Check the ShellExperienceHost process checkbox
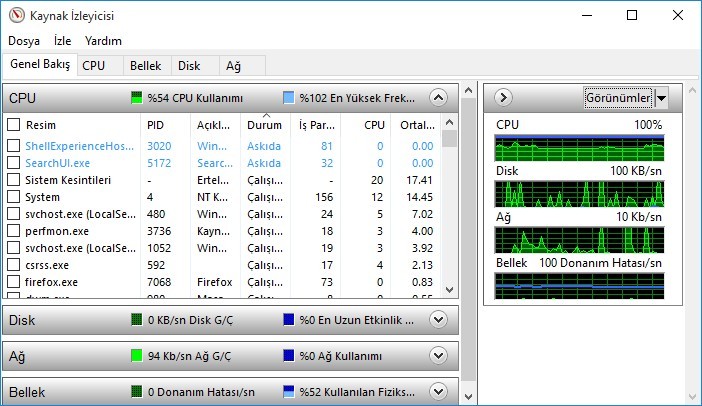This screenshot has width=702, height=406. [13, 145]
